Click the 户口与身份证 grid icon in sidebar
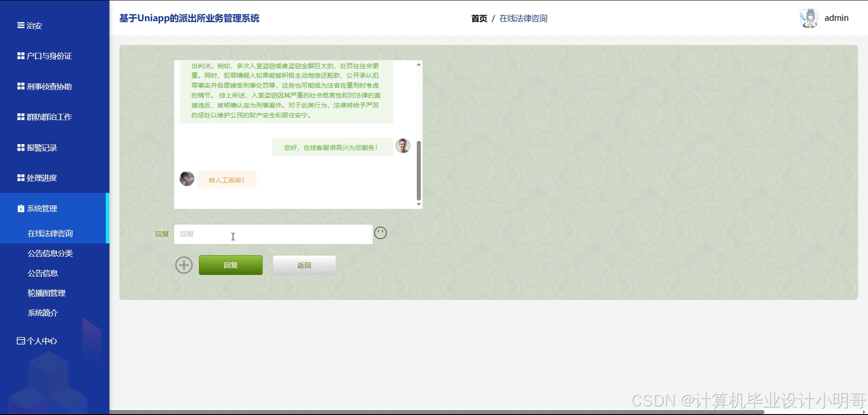This screenshot has height=415, width=868. [20, 56]
